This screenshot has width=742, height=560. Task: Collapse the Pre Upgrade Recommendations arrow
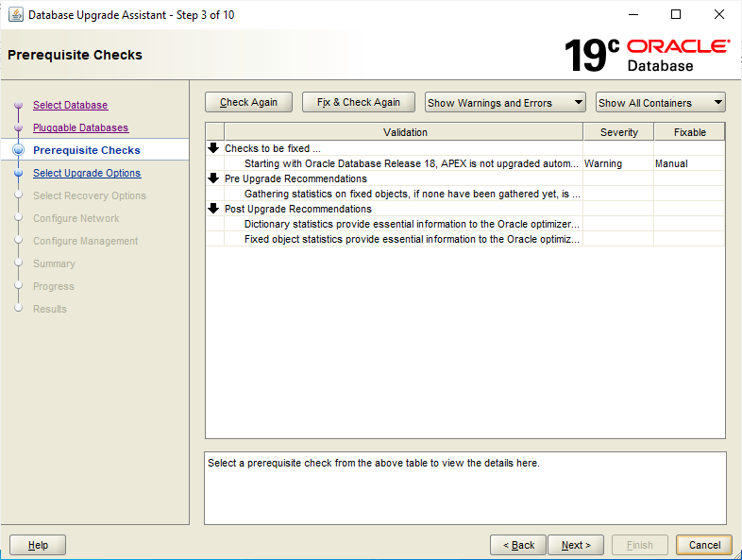click(213, 178)
